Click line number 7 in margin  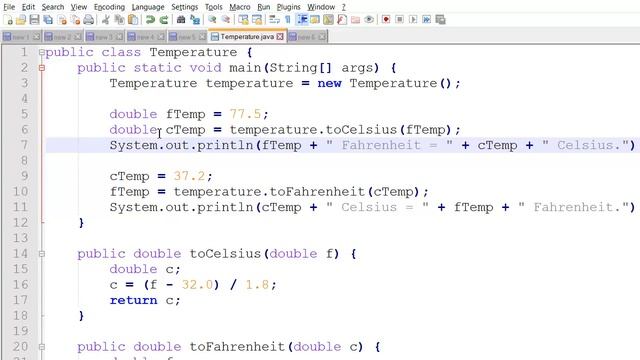point(24,145)
